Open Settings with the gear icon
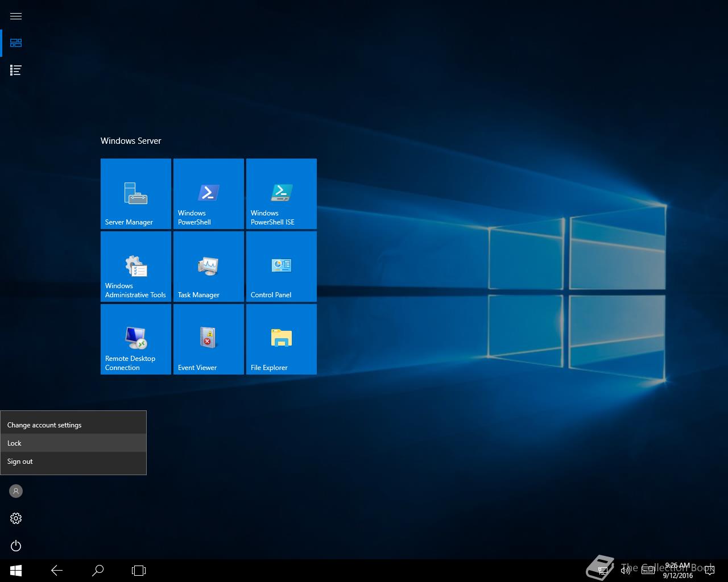This screenshot has width=728, height=582. pyautogui.click(x=16, y=518)
